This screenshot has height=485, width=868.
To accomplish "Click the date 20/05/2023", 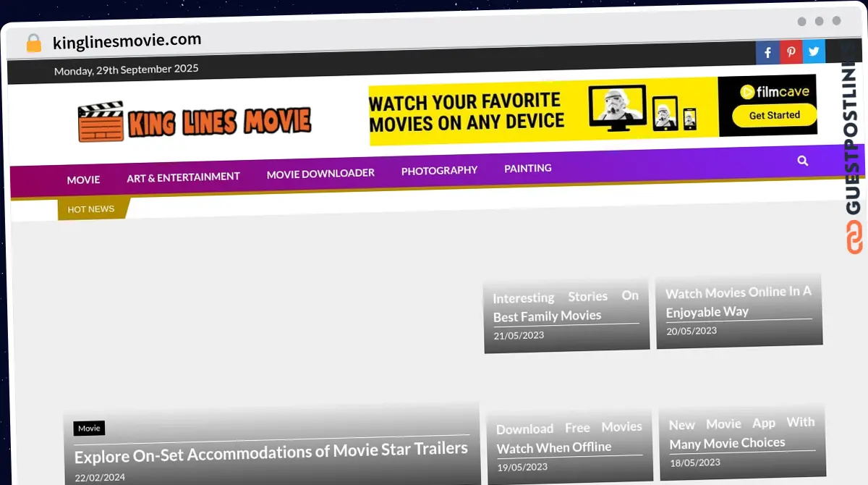I will click(x=692, y=331).
